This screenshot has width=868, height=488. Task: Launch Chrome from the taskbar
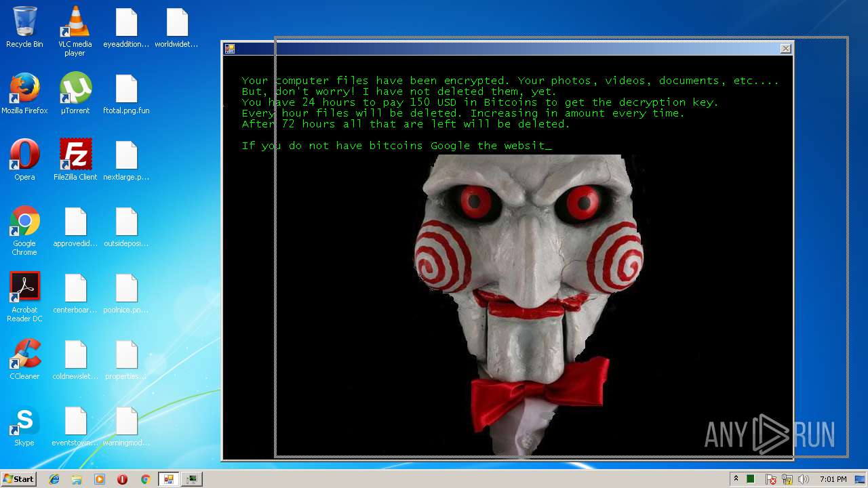pos(145,479)
